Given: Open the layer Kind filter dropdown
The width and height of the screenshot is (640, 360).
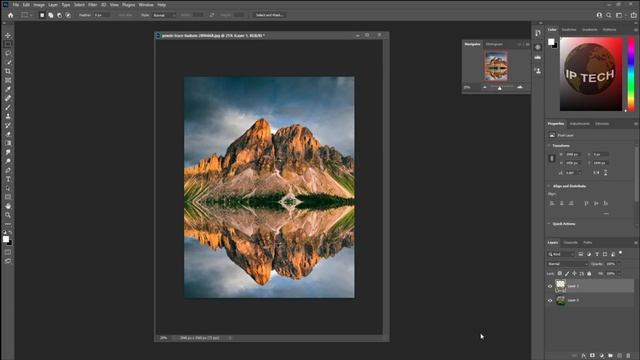Looking at the screenshot, I should (x=561, y=254).
